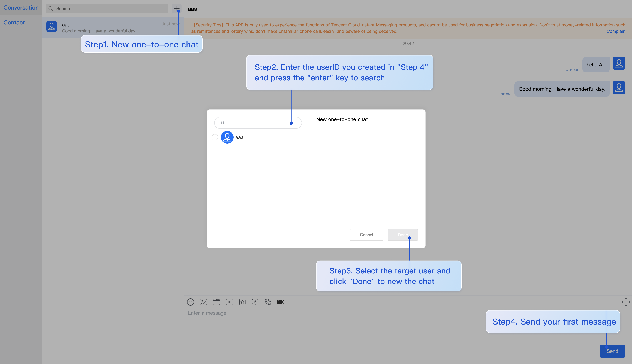Viewport: 632px width, 364px height.
Task: Switch to the Conversation tab
Action: 21,8
